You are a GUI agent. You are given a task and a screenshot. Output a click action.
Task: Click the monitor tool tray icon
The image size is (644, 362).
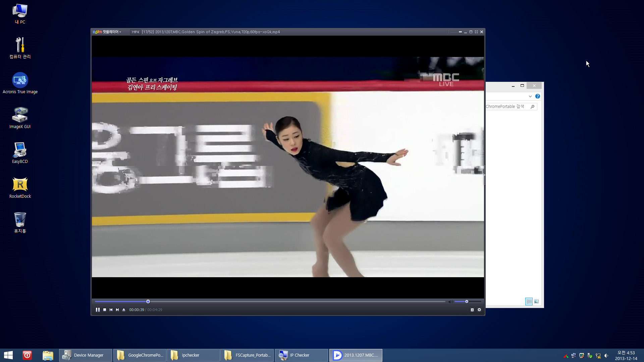click(x=582, y=356)
